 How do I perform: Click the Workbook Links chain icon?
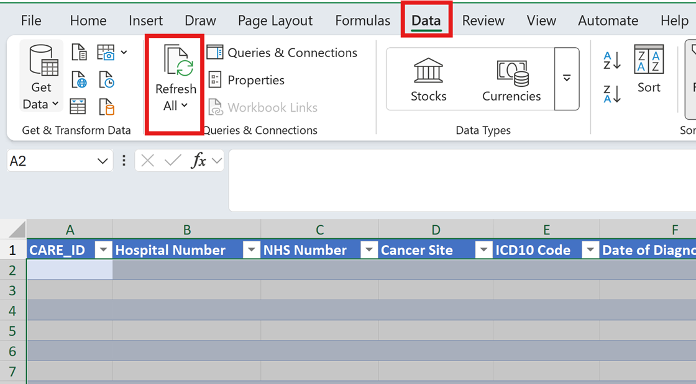point(215,107)
